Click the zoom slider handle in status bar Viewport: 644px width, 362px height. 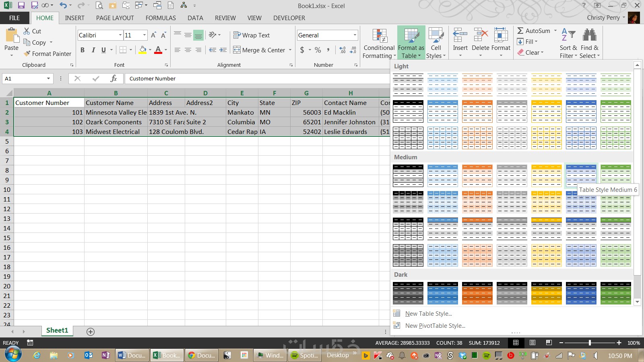click(x=590, y=343)
